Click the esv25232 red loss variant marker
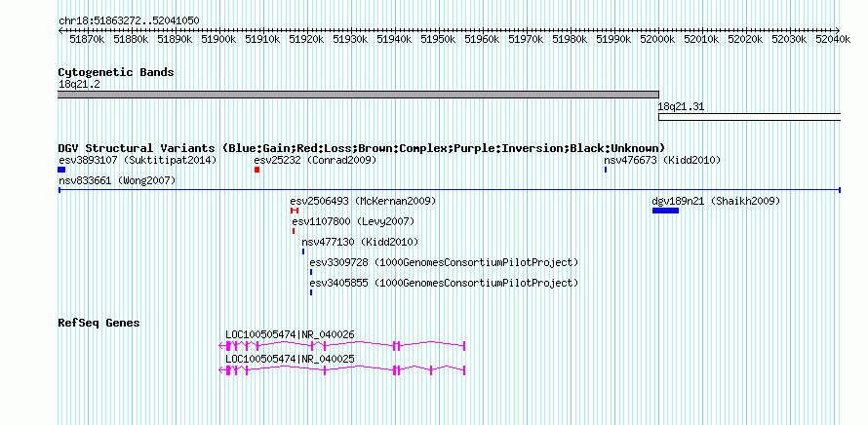Screen dimensions: 868x425 pos(256,170)
